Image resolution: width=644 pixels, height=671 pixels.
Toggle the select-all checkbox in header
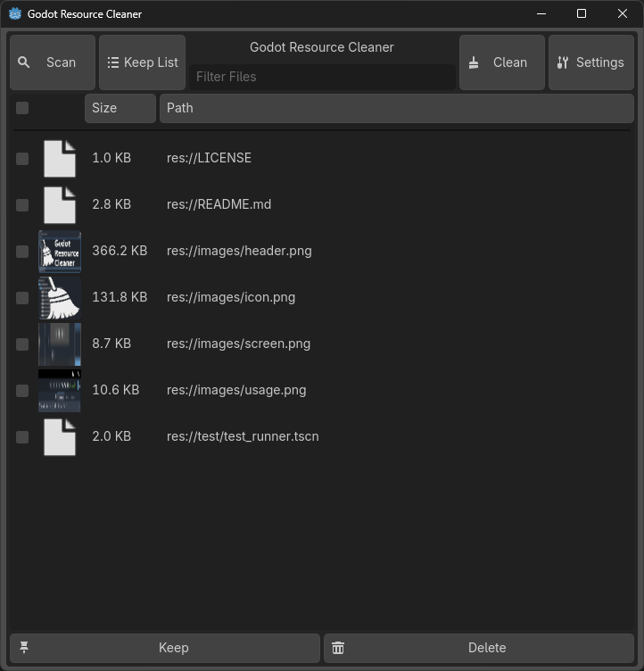tap(22, 108)
